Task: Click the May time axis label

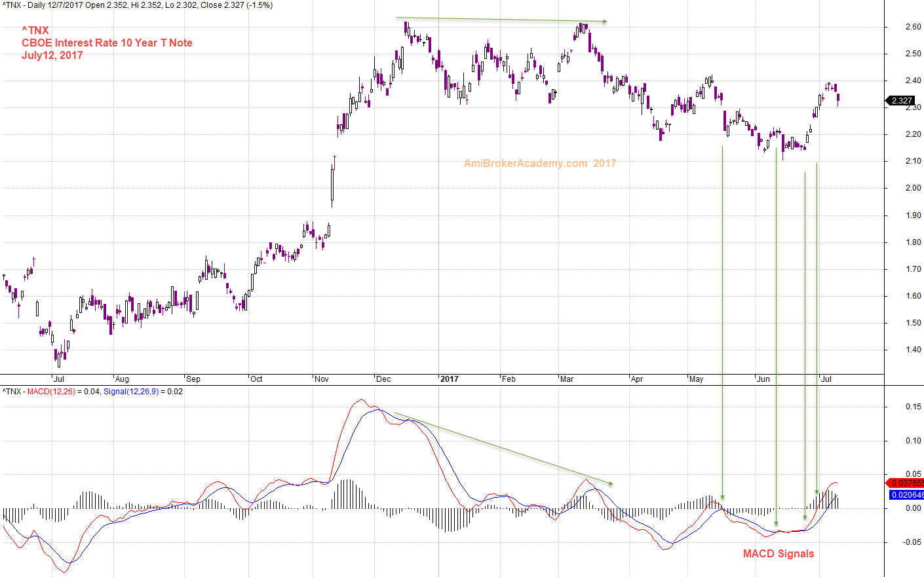Action: [696, 379]
